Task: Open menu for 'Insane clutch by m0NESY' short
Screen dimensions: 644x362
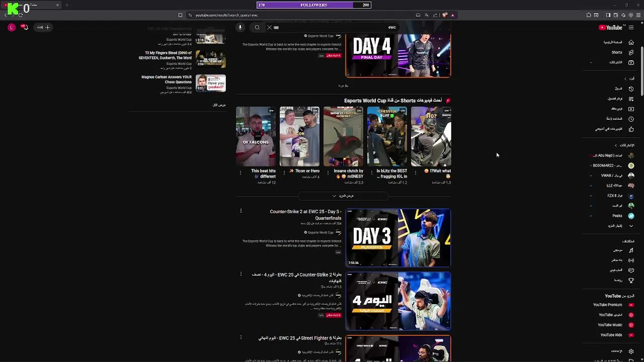Action: point(328,173)
